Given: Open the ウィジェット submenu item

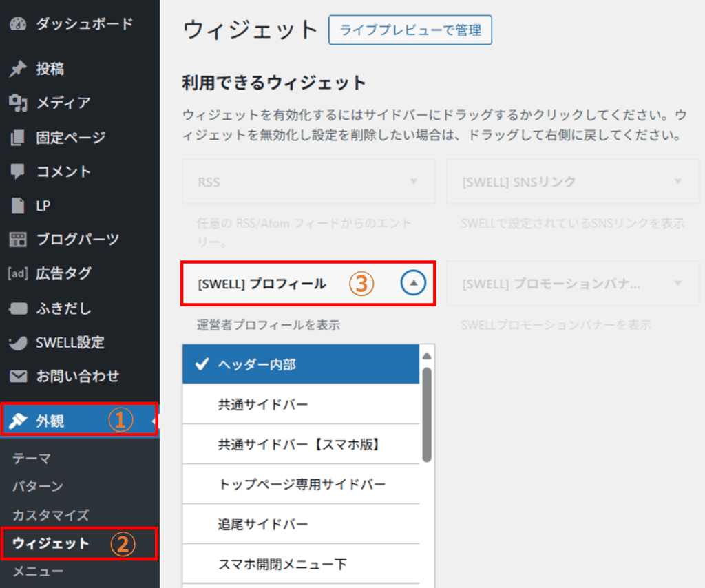Looking at the screenshot, I should 51,544.
